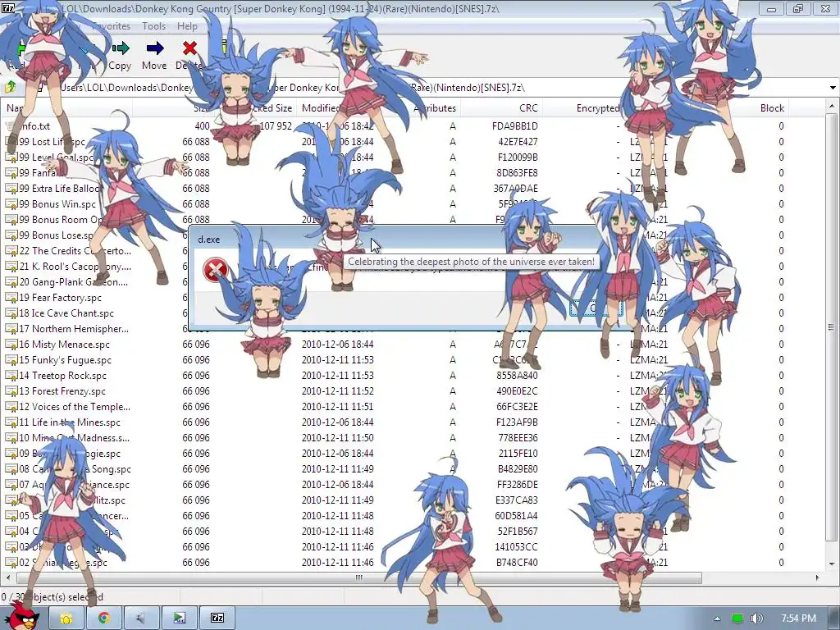Click file icon of 99 Bonus Win.spc

(11, 203)
